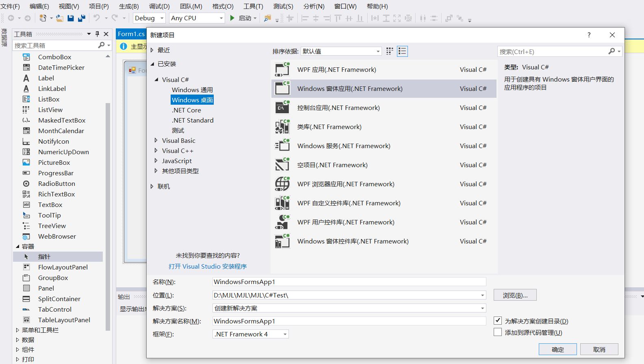Open the 帮助(H) menu
Image resolution: width=644 pixels, height=364 pixels.
click(x=377, y=6)
